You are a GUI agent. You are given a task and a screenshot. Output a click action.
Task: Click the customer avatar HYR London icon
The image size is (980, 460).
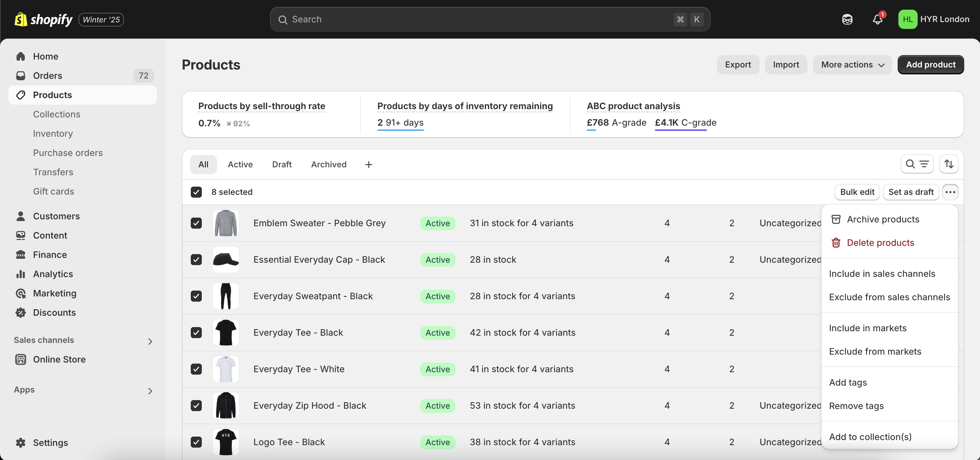907,19
